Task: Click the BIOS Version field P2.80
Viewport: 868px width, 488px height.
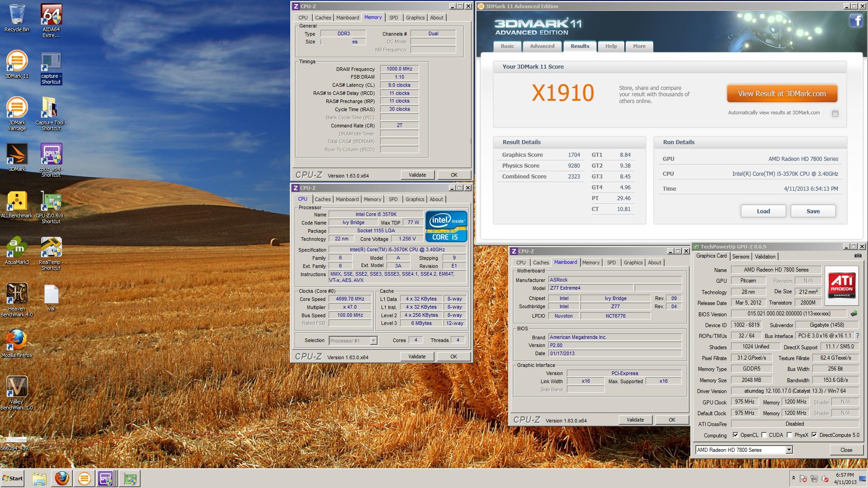Action: [x=615, y=345]
